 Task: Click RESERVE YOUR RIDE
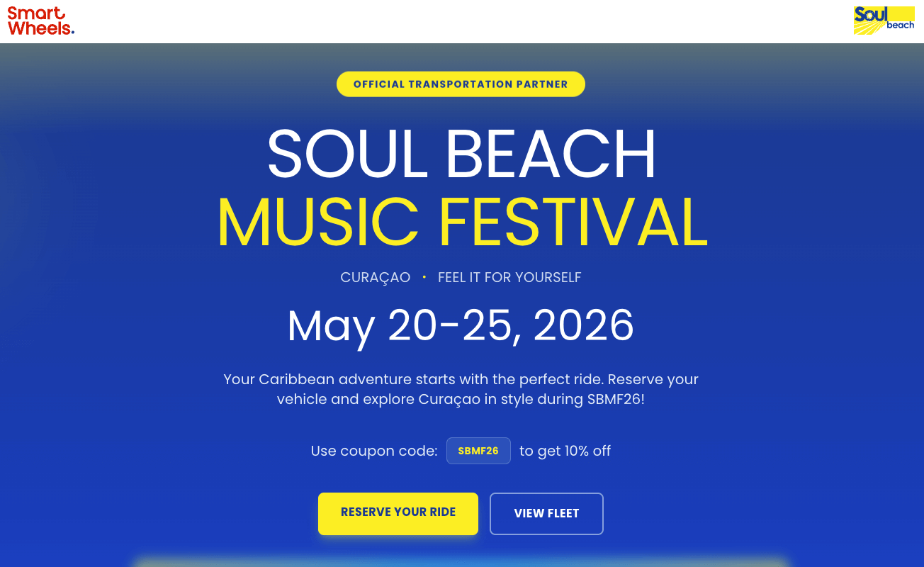(x=398, y=512)
